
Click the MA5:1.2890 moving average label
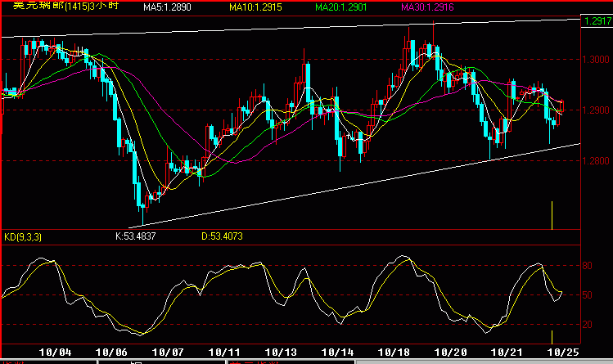167,7
